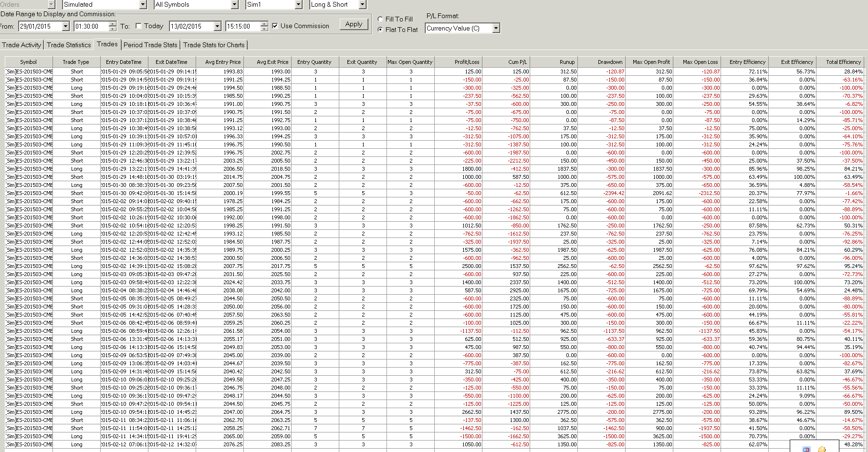Select the Trades tab
The height and width of the screenshot is (452, 868).
pyautogui.click(x=107, y=44)
